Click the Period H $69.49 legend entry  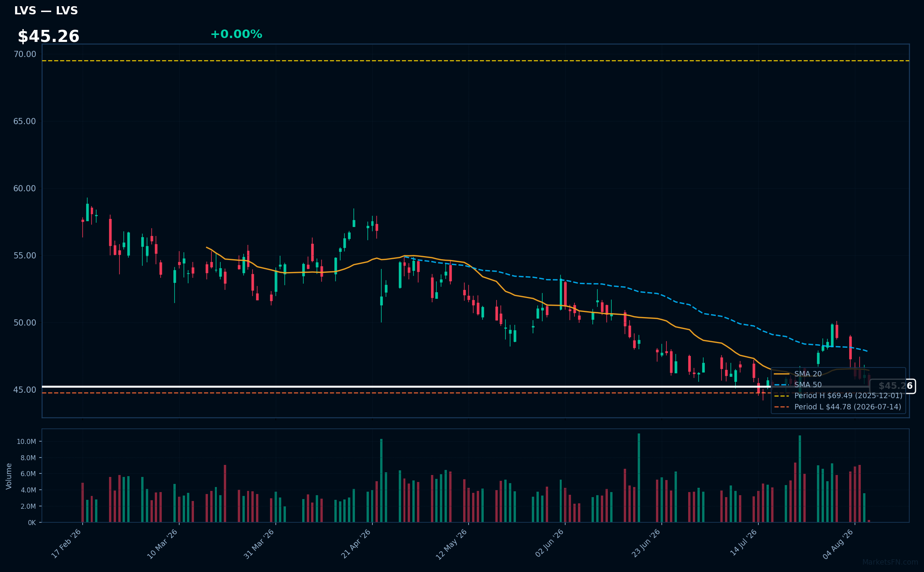(x=838, y=396)
